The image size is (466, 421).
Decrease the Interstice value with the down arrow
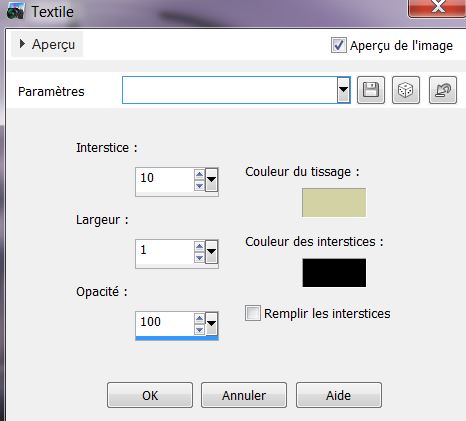pos(199,186)
